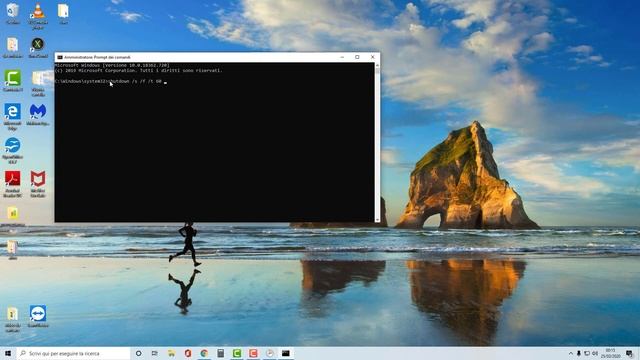Image resolution: width=640 pixels, height=360 pixels.
Task: Open the Recycle Bin desktop icon
Action: click(13, 13)
